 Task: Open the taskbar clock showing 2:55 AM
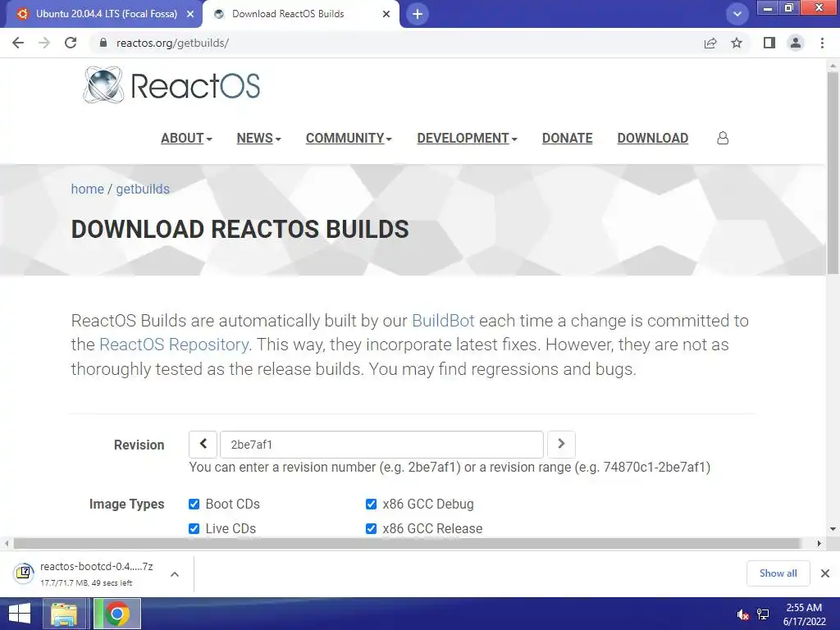[804, 614]
